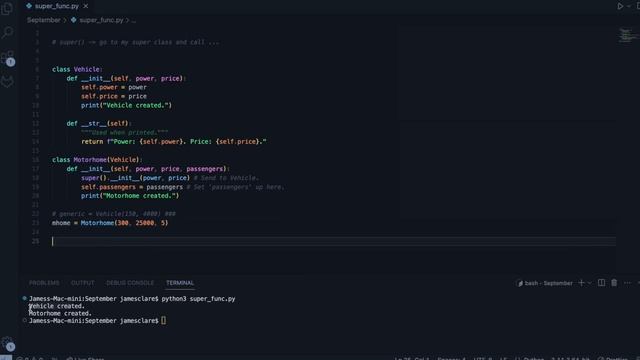Click the 'def __str__(self):' line
The height and width of the screenshot is (360, 640).
pyautogui.click(x=99, y=123)
